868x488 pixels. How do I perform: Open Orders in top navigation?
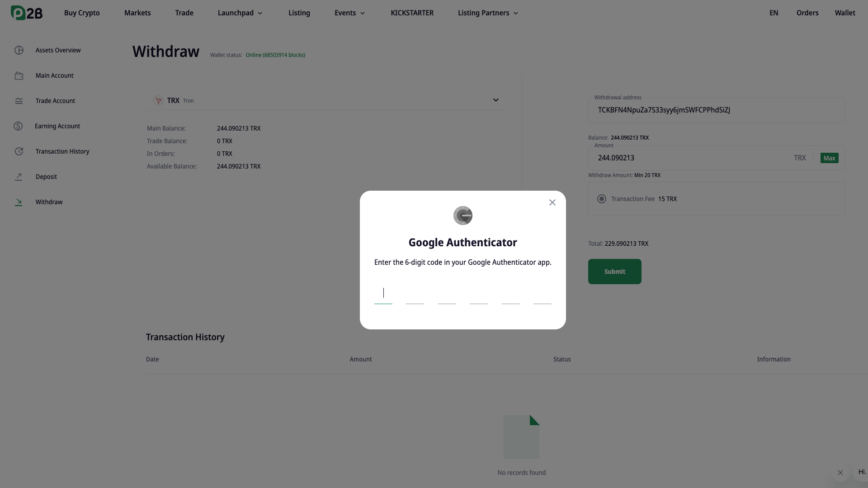[x=807, y=13]
